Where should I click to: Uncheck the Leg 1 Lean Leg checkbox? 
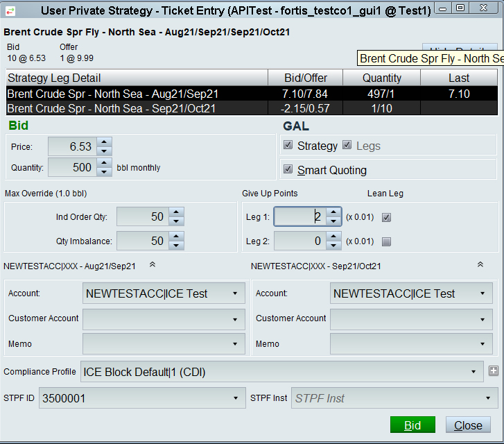[387, 217]
